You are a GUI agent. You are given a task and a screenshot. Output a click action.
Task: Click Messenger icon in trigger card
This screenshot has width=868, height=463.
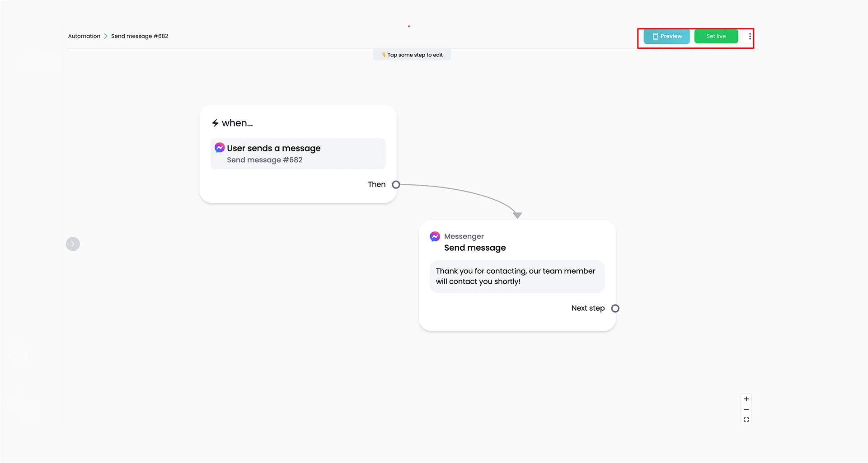pos(220,148)
